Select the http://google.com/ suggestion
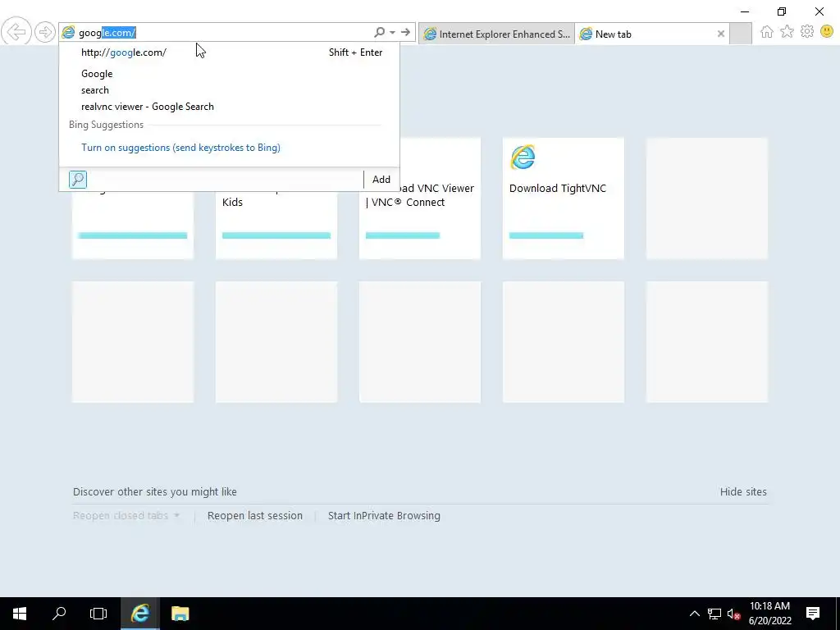Image resolution: width=840 pixels, height=630 pixels. (231, 52)
